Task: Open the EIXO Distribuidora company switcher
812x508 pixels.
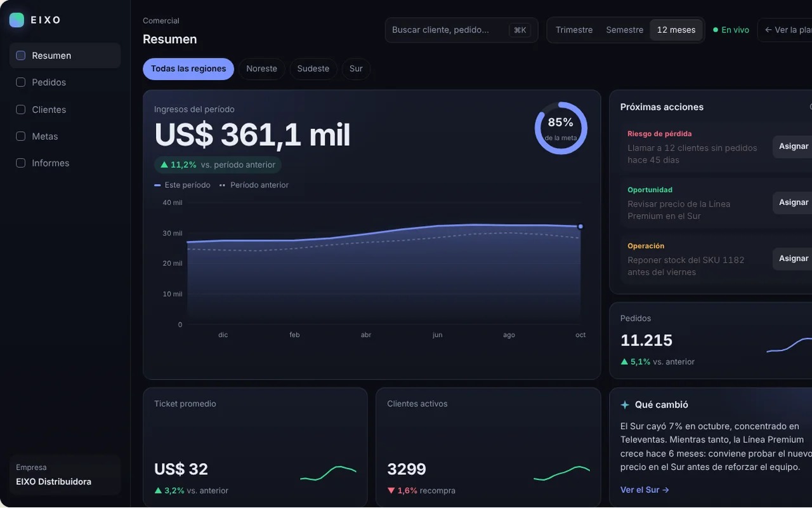Action: click(65, 474)
